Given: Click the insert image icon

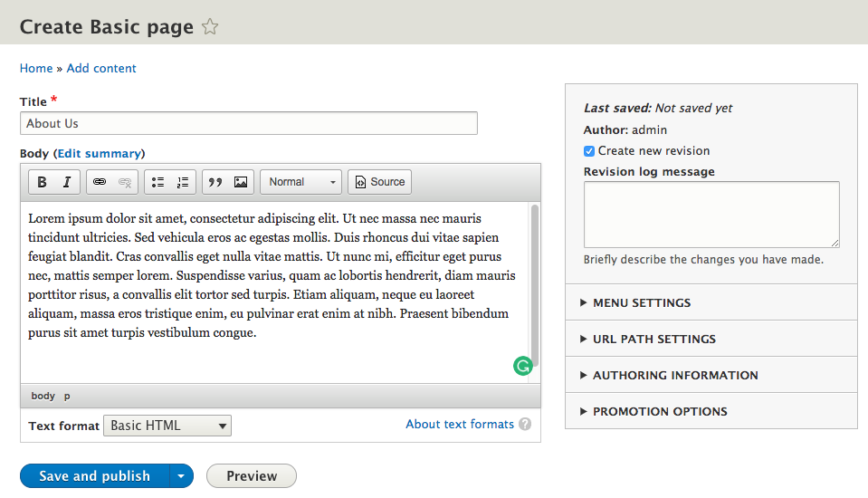Looking at the screenshot, I should (241, 182).
